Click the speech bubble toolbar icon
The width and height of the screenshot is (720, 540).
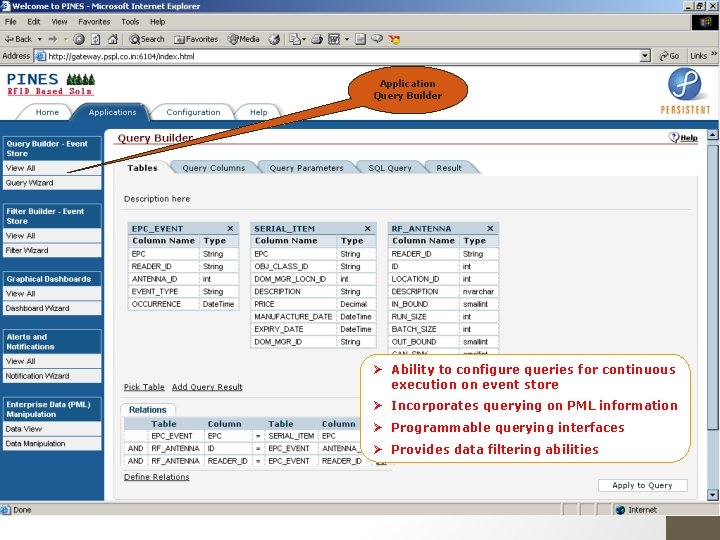377,39
